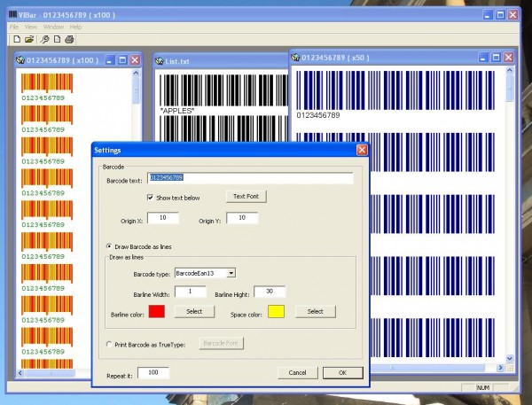Click the VIBar application icon in title bar

click(12, 14)
